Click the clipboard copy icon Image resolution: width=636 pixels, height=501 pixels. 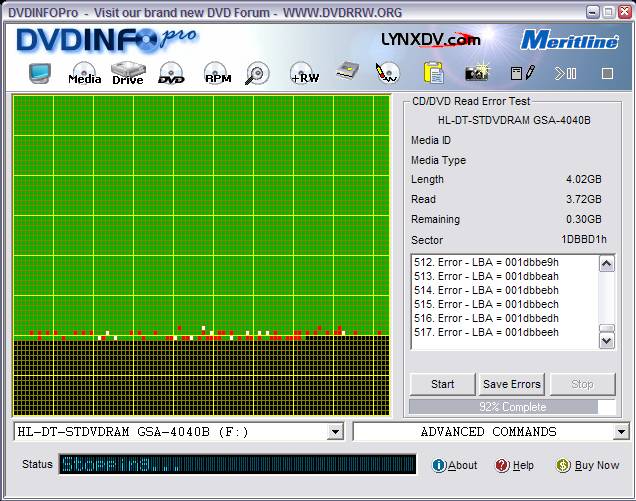click(x=433, y=73)
